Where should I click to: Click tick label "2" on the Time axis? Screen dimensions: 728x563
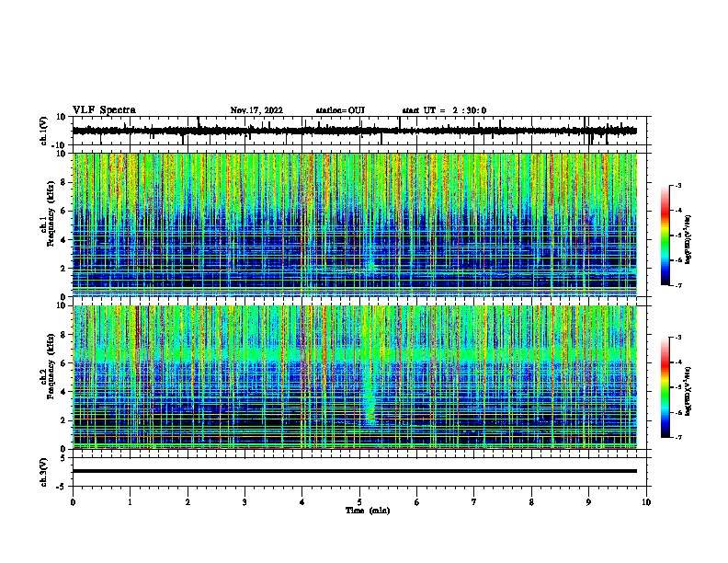click(x=188, y=502)
